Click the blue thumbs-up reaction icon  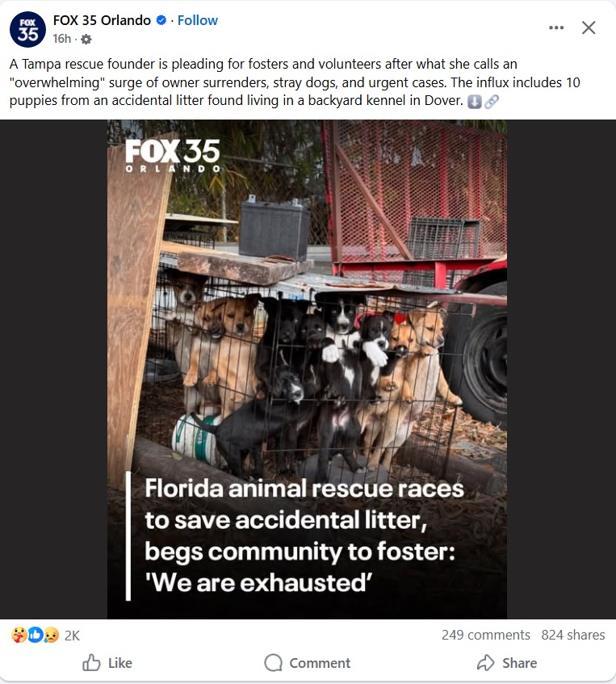pos(36,635)
